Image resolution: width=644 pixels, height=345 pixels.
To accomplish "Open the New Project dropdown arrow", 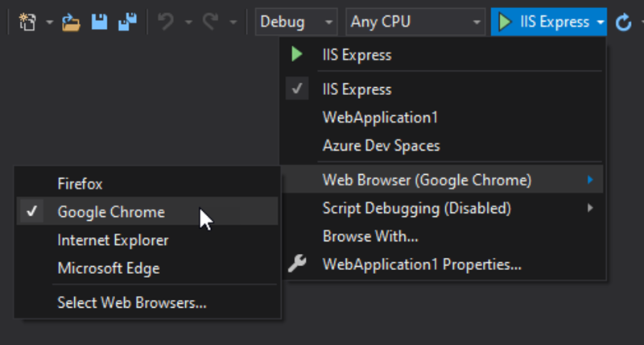I will [49, 22].
